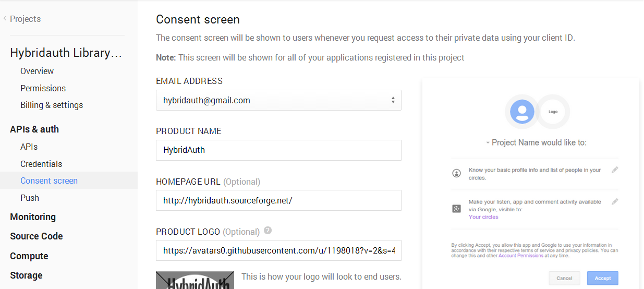This screenshot has width=644, height=289.
Task: Click the help question mark beside Product Logo
Action: (268, 231)
